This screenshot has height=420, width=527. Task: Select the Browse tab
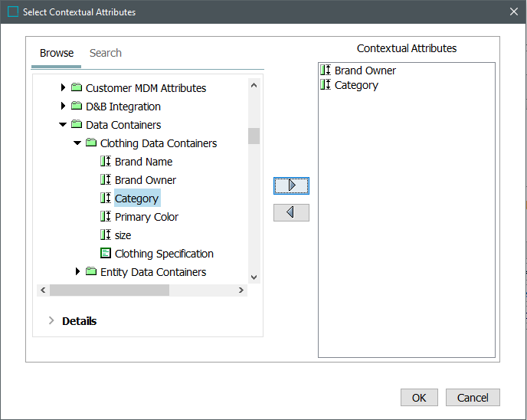(57, 53)
